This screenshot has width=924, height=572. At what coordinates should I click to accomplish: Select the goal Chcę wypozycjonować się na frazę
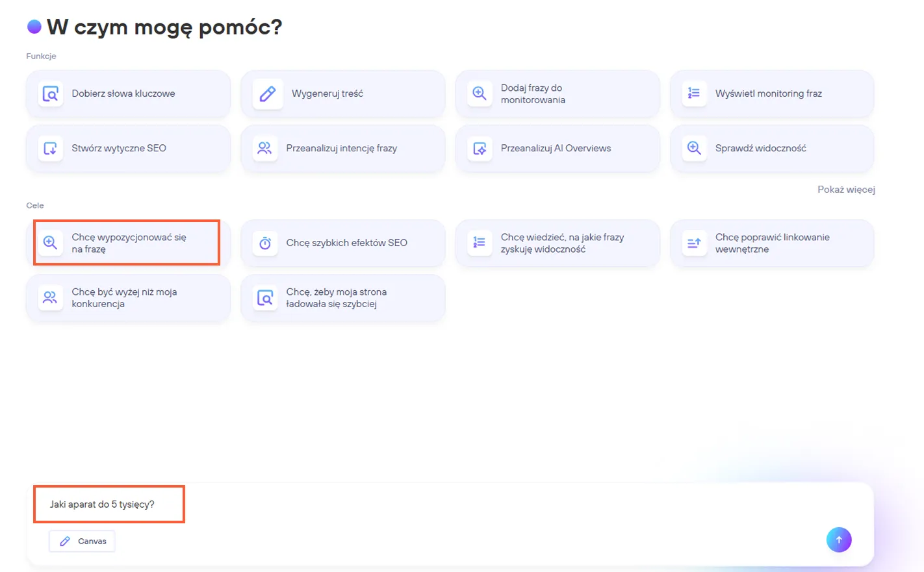[129, 243]
